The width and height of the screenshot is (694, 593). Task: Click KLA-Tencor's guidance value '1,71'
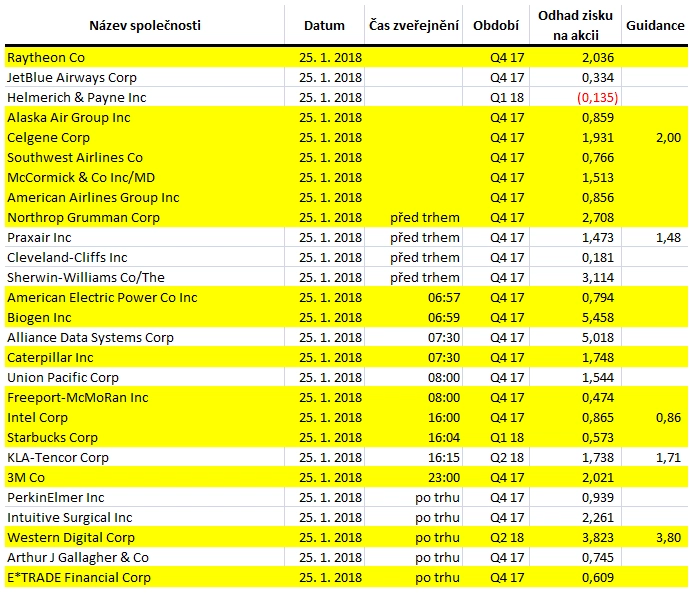tap(668, 458)
